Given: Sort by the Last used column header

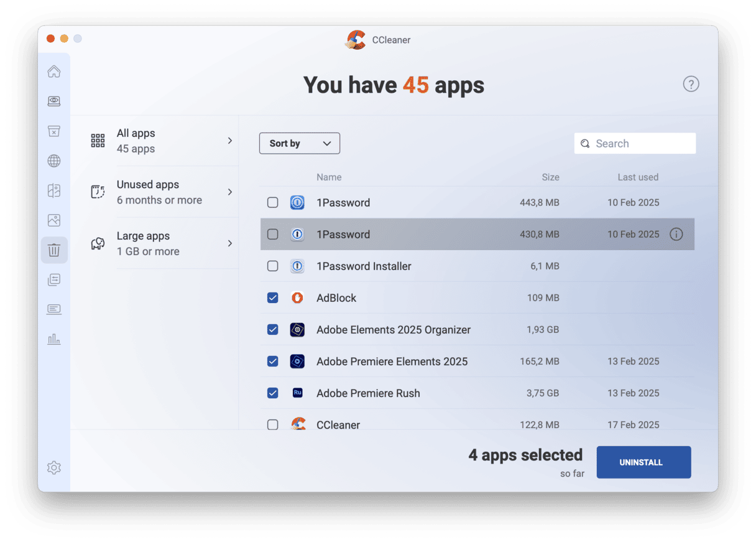Looking at the screenshot, I should (638, 177).
